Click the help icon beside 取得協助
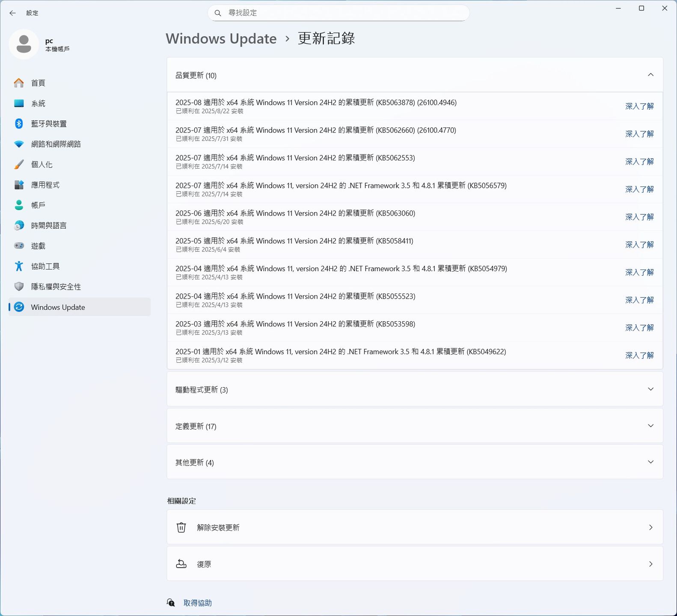 pyautogui.click(x=171, y=603)
